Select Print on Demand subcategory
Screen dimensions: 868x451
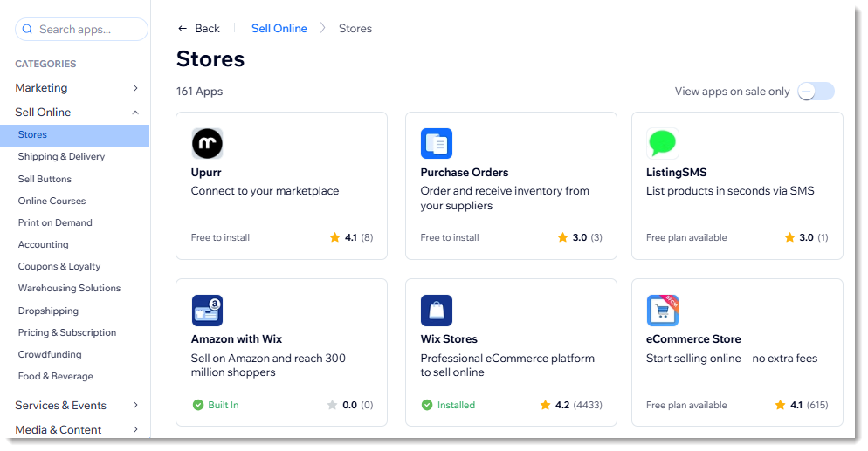[55, 222]
